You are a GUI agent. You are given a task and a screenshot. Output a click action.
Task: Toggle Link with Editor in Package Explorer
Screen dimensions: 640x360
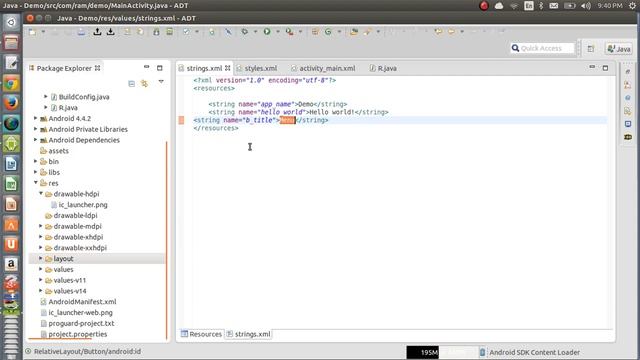click(144, 84)
